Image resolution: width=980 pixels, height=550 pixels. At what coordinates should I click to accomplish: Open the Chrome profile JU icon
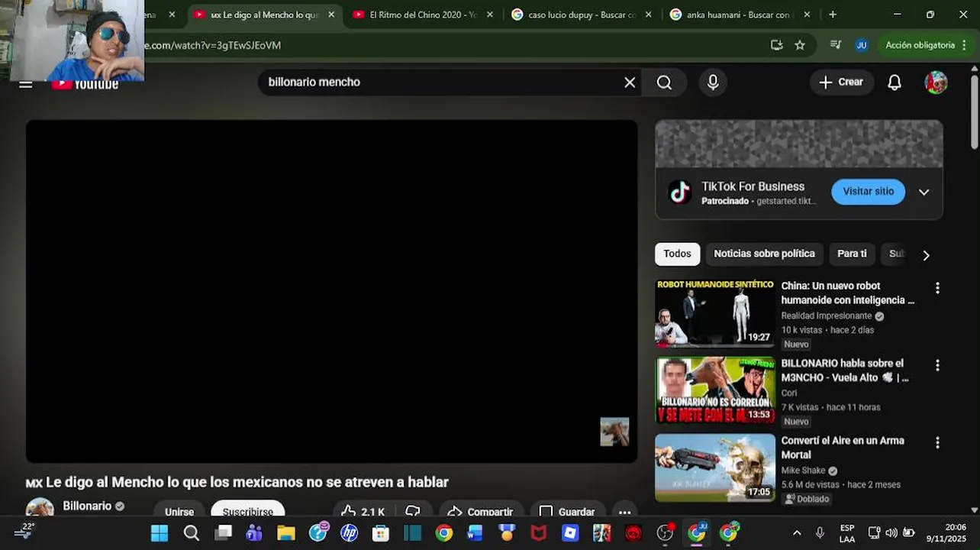(862, 45)
